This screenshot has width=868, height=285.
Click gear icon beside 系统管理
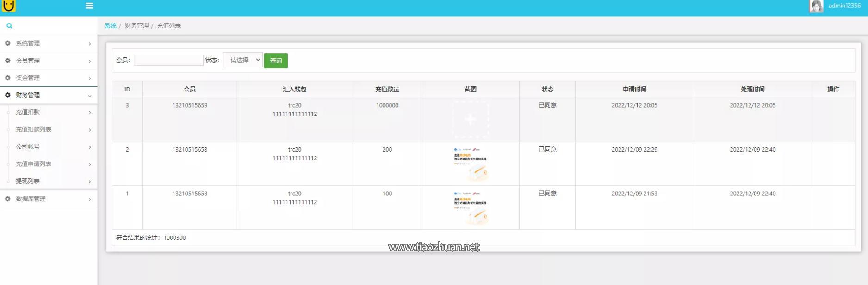[x=7, y=43]
